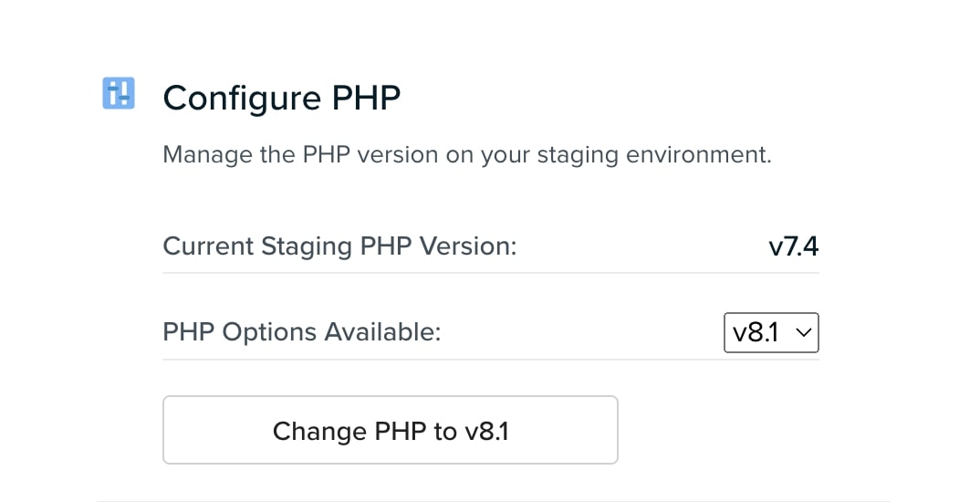Click the v8.1 text on the Change PHP button
This screenshot has height=502, width=980.
point(487,432)
